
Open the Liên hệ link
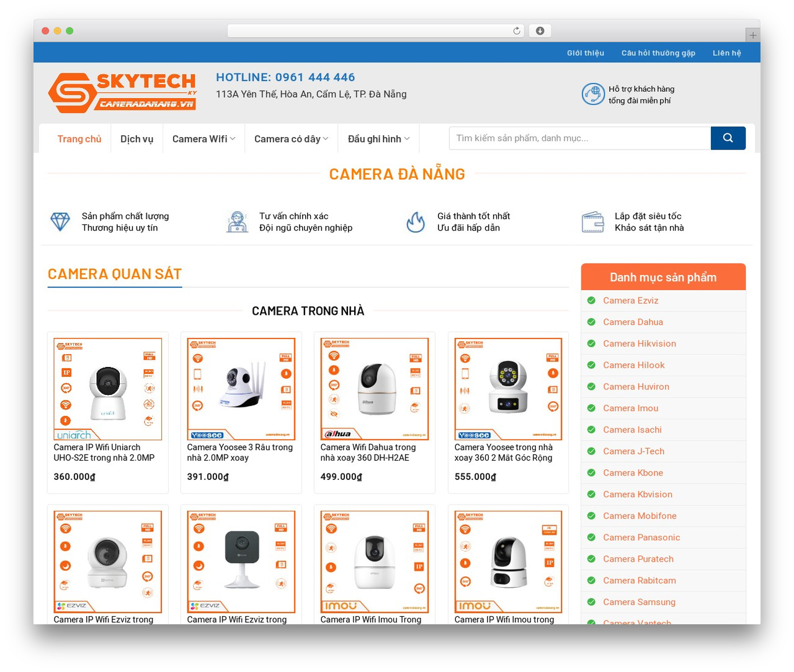pos(727,53)
